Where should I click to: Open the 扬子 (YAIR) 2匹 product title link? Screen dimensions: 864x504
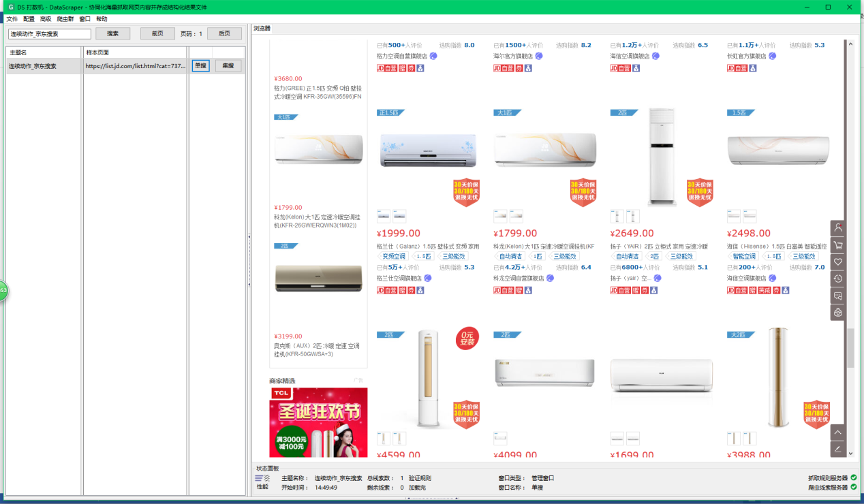point(659,246)
